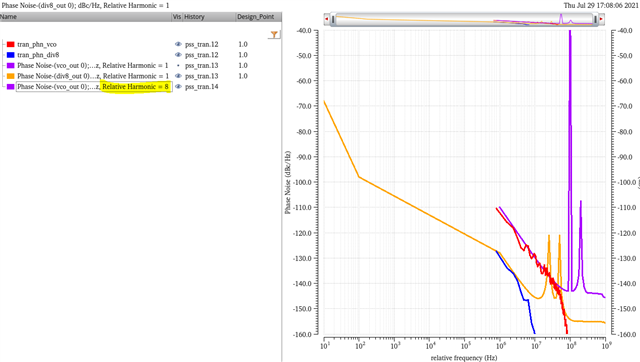Click pss_tran.12 history of tran_phn_vco

[202, 44]
